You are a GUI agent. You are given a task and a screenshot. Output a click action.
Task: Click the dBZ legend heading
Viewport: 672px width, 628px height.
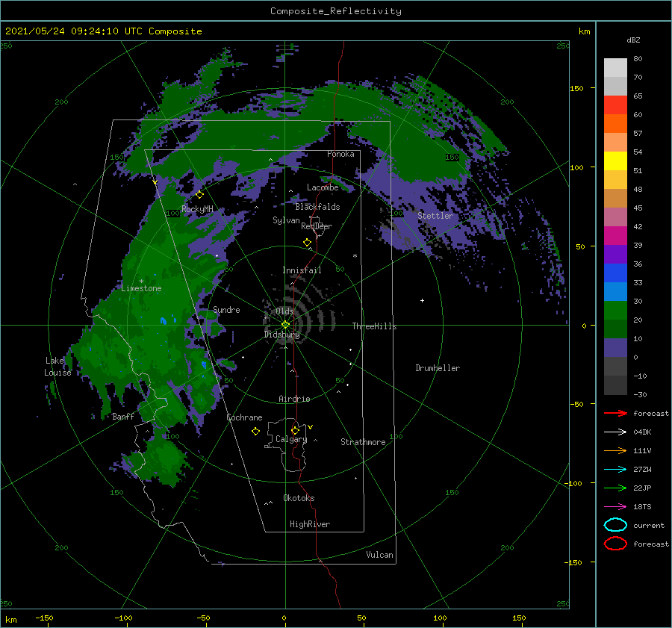click(633, 40)
